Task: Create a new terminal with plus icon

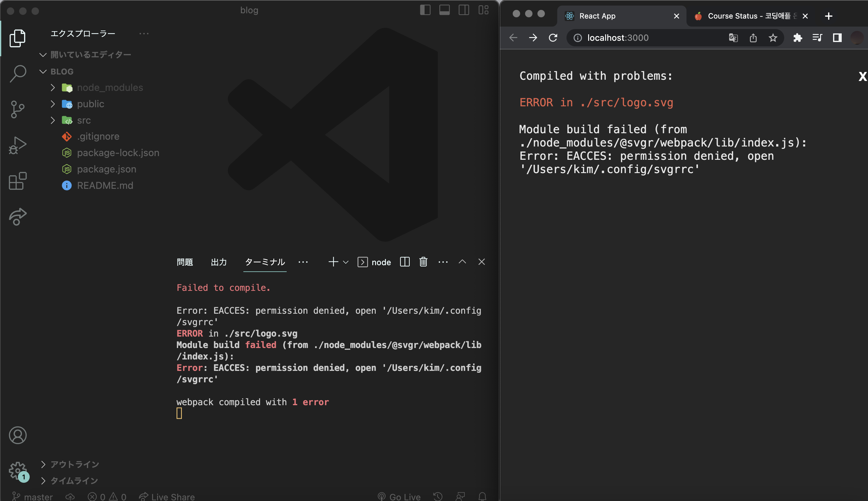Action: pos(333,262)
